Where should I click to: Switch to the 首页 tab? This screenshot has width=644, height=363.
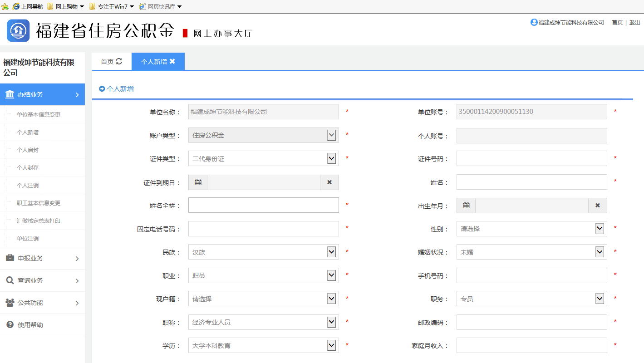[111, 61]
